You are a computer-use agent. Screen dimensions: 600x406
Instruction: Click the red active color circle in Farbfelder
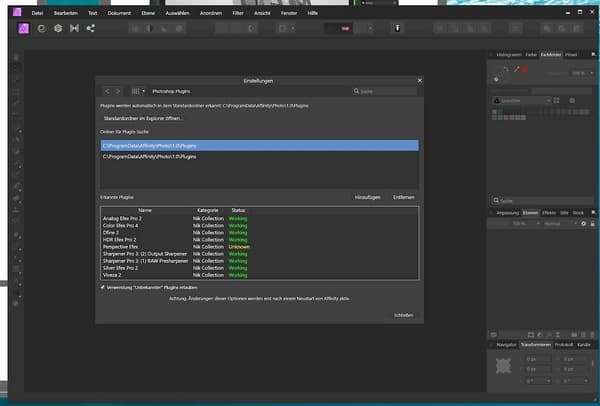coord(525,70)
